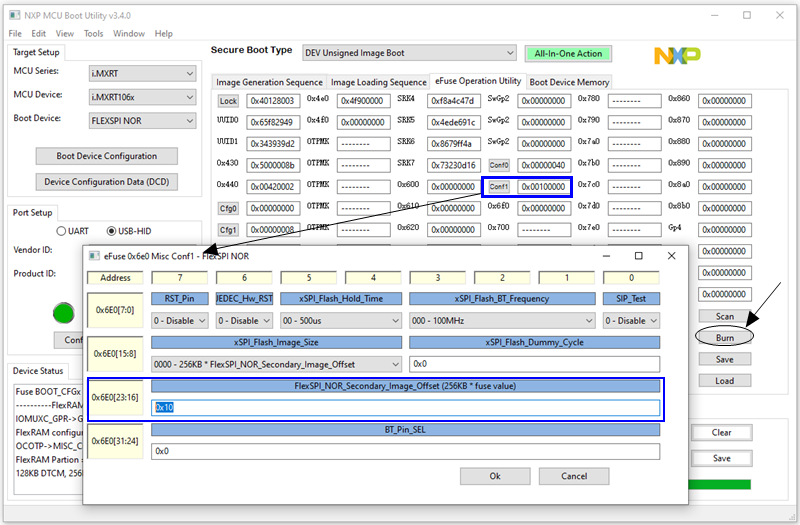800x525 pixels.
Task: Click the Cfg1 fuse button
Action: click(x=228, y=230)
